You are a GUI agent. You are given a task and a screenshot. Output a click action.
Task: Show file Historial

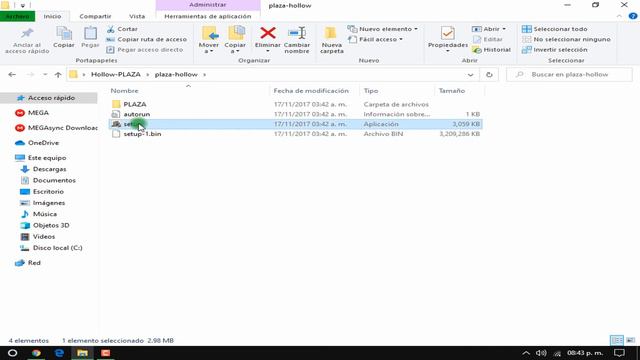point(491,49)
